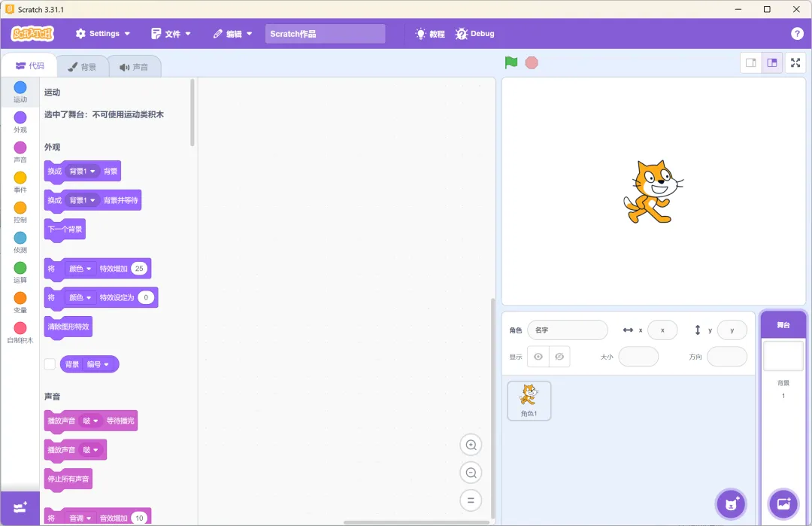
Task: Zoom in the code workspace
Action: (x=471, y=445)
